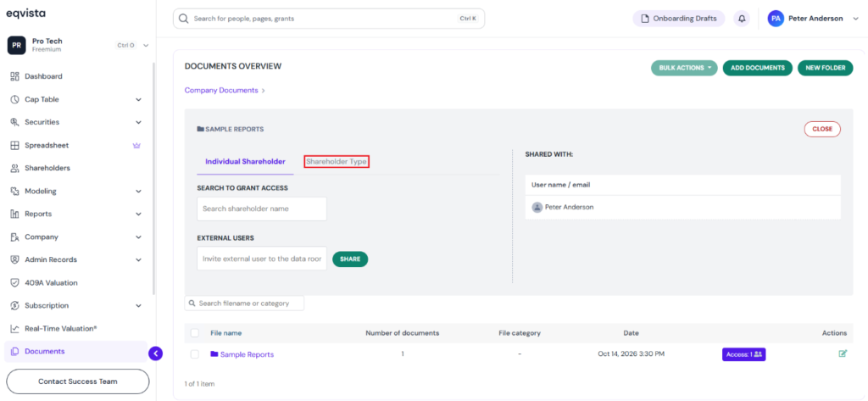The width and height of the screenshot is (868, 401).
Task: Click the Access: 1 badge
Action: [743, 354]
